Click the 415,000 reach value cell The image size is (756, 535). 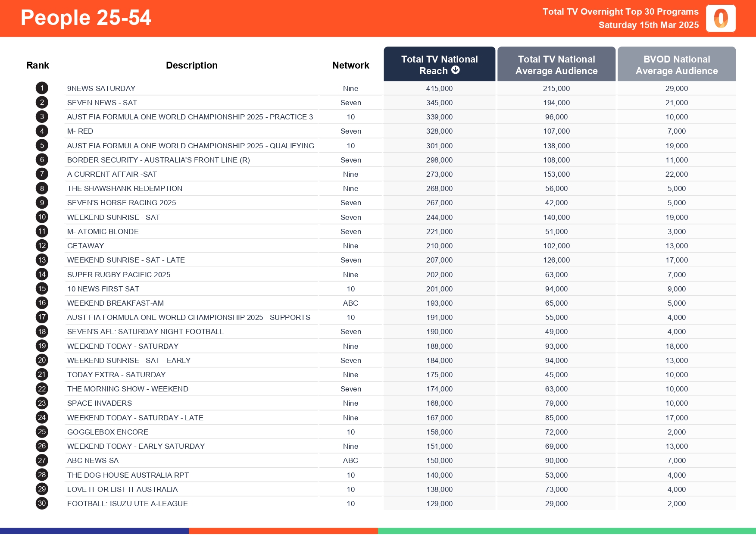(x=439, y=88)
